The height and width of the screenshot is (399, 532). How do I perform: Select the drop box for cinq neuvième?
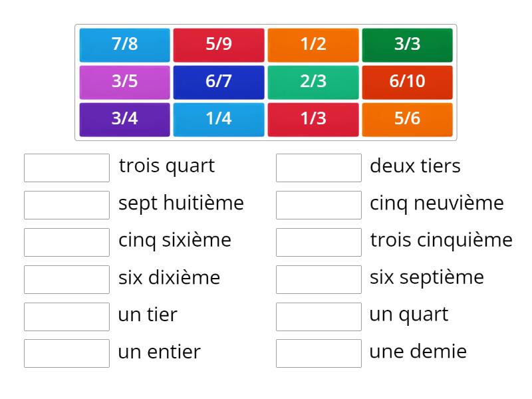[319, 205]
